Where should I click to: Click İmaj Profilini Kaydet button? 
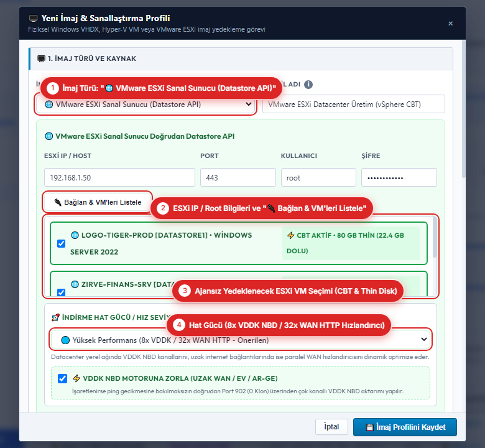tap(405, 427)
